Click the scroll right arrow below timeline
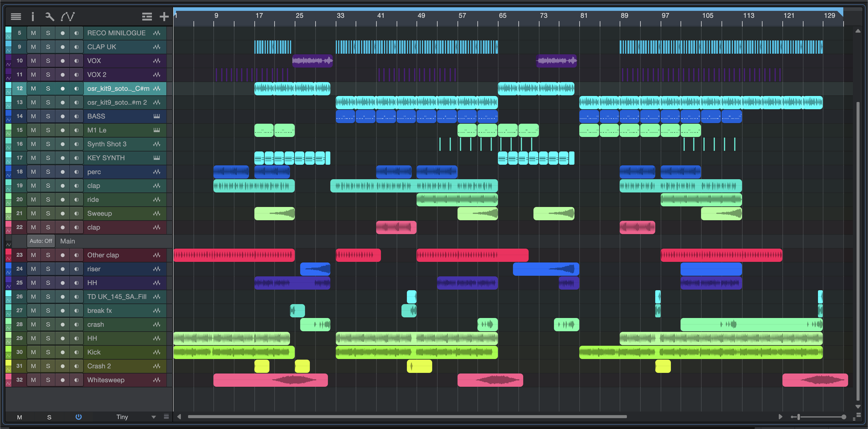The width and height of the screenshot is (868, 429). click(780, 417)
